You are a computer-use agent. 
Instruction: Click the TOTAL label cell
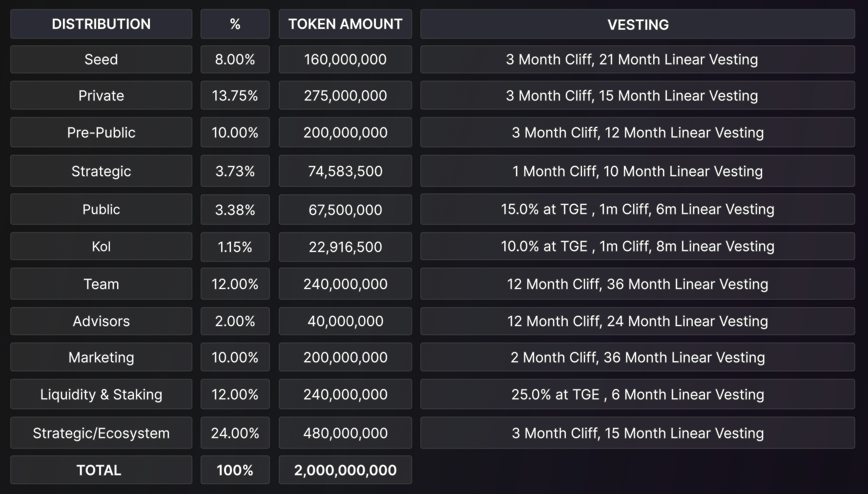pos(101,470)
